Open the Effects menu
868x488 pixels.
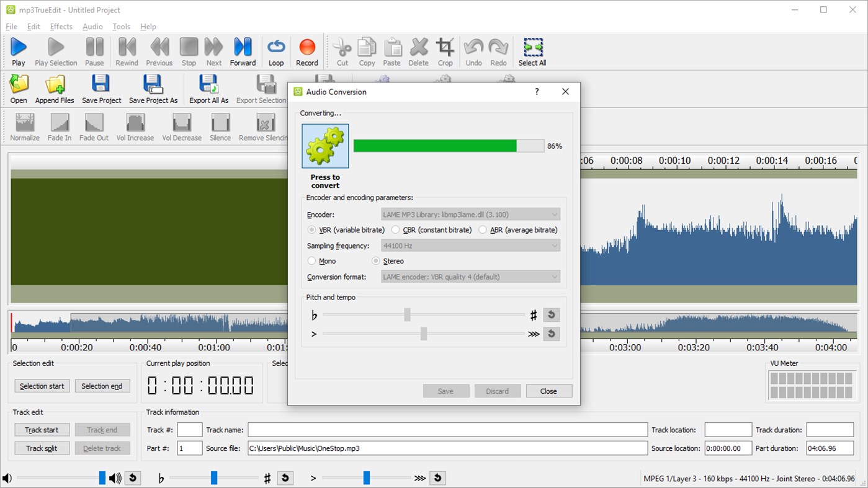61,27
